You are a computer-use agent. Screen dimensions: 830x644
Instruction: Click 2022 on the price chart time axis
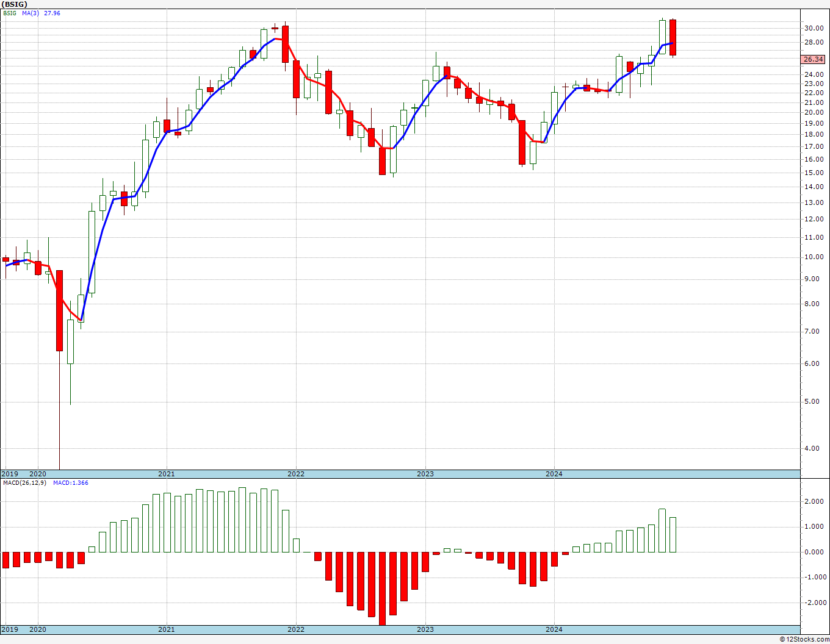pos(296,474)
